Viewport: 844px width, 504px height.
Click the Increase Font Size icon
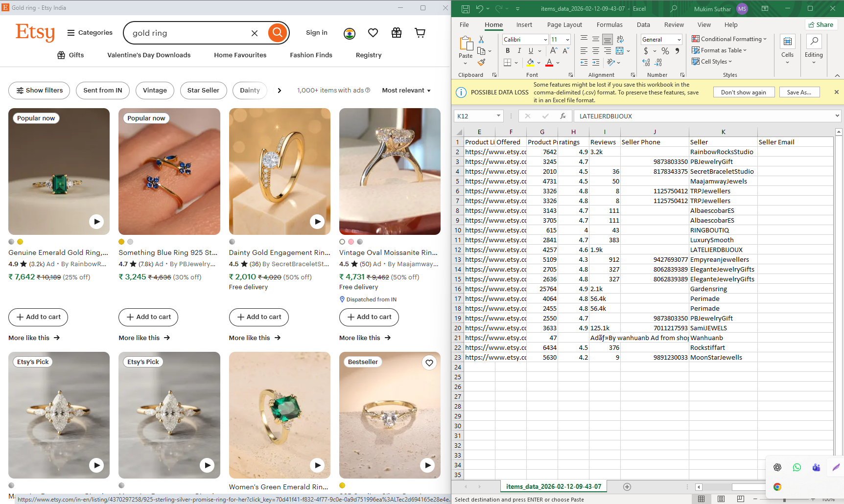pyautogui.click(x=553, y=51)
